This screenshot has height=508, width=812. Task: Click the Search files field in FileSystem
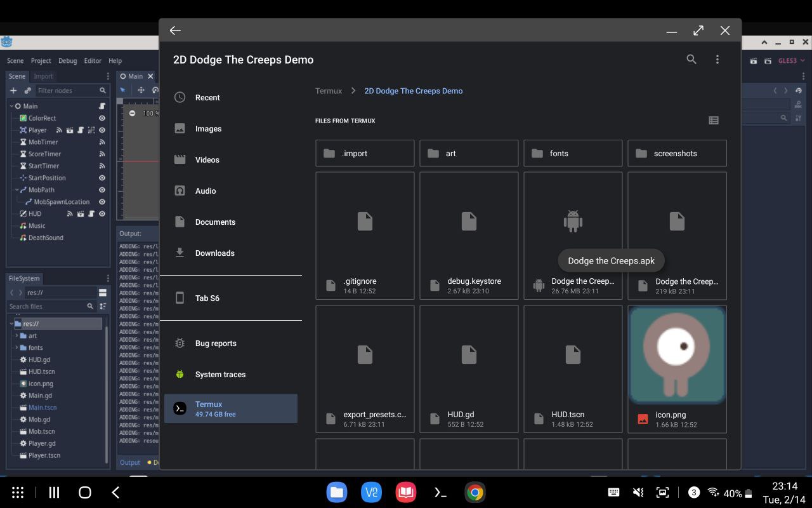point(51,306)
